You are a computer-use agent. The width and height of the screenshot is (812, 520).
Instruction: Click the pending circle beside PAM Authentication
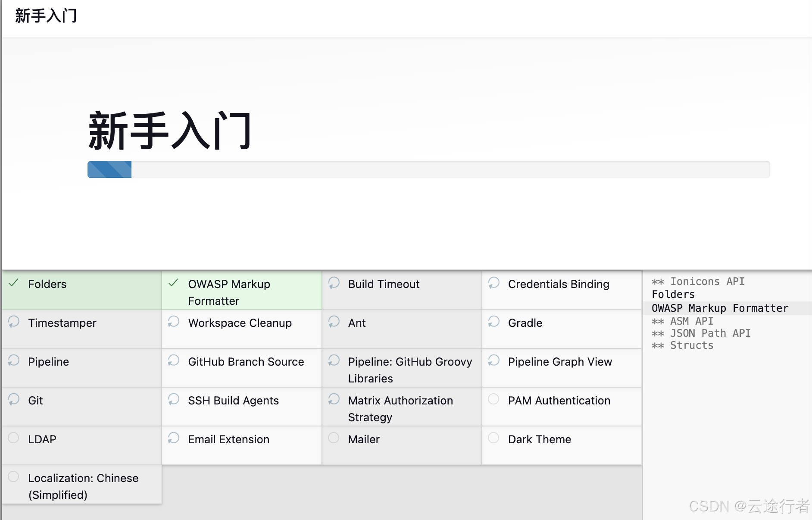click(493, 399)
